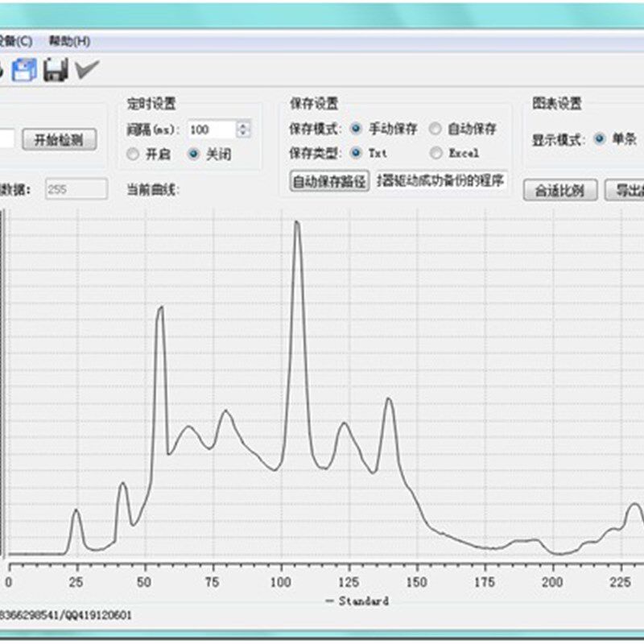Screen dimensions: 644x644
Task: Click the 定时设置 group title
Action: point(151,104)
